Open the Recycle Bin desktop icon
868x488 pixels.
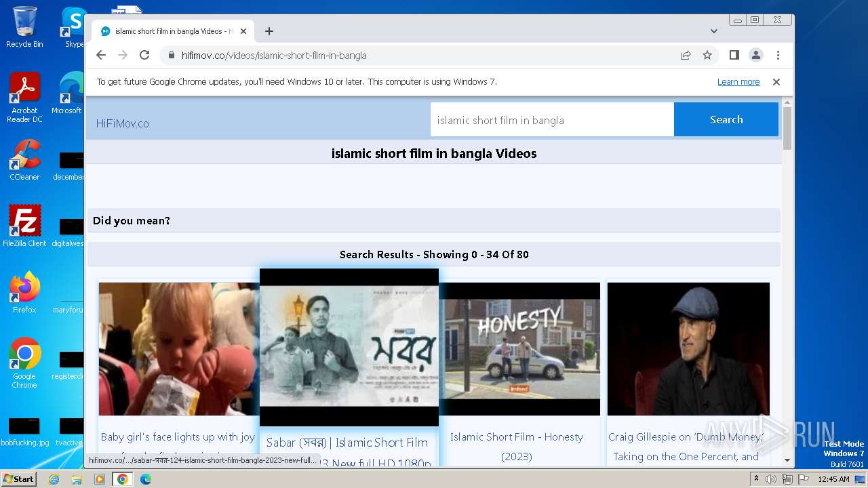tap(24, 27)
